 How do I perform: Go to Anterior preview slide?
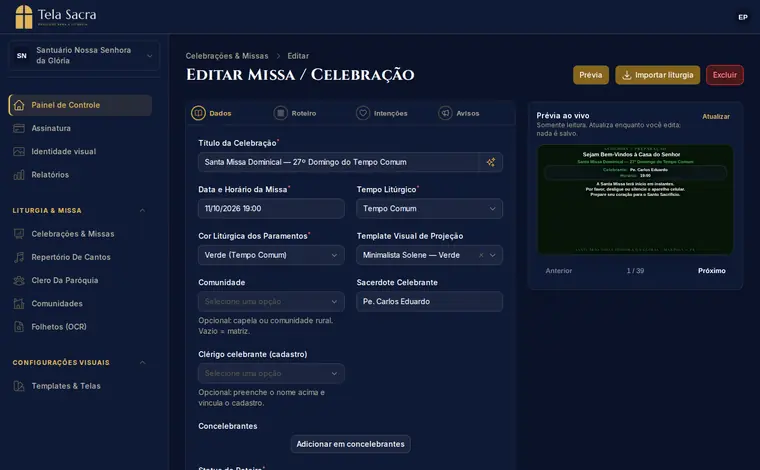(559, 271)
